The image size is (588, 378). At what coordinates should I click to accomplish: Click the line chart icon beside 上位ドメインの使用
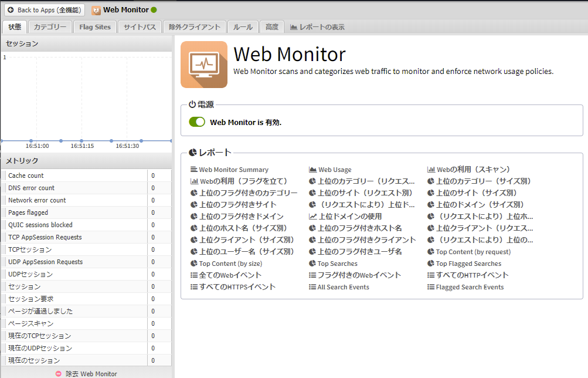313,217
